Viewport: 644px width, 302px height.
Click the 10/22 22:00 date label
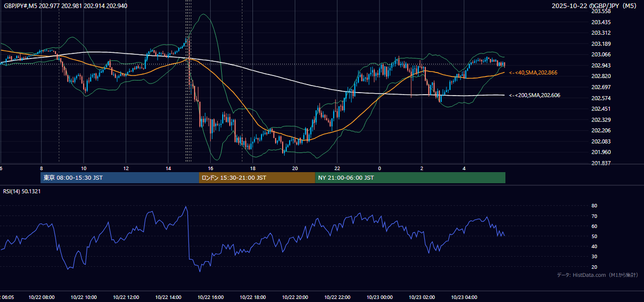pyautogui.click(x=338, y=297)
